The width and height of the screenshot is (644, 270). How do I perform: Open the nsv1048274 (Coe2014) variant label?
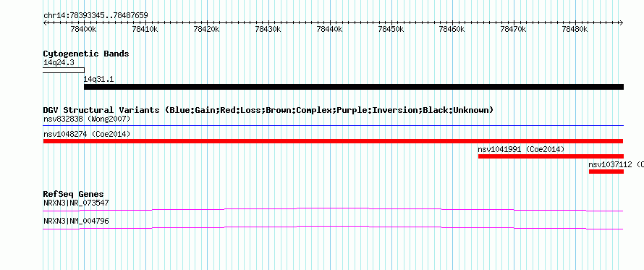coord(87,135)
